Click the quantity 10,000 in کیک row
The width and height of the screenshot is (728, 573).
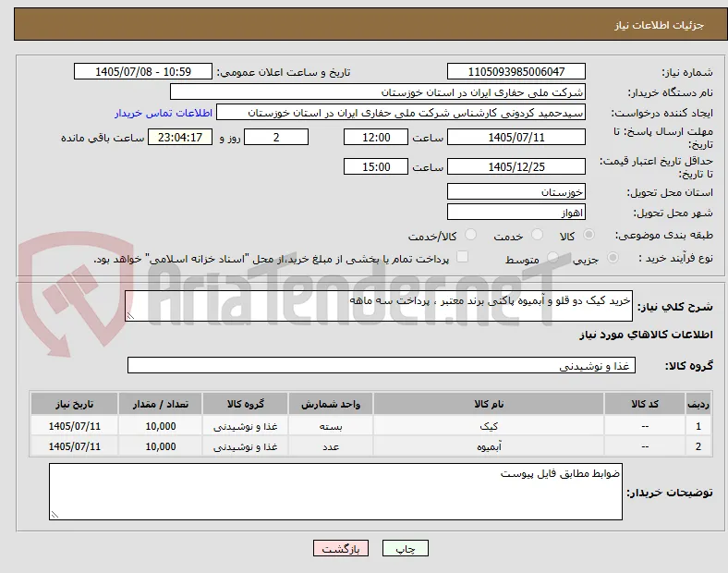[x=160, y=426]
